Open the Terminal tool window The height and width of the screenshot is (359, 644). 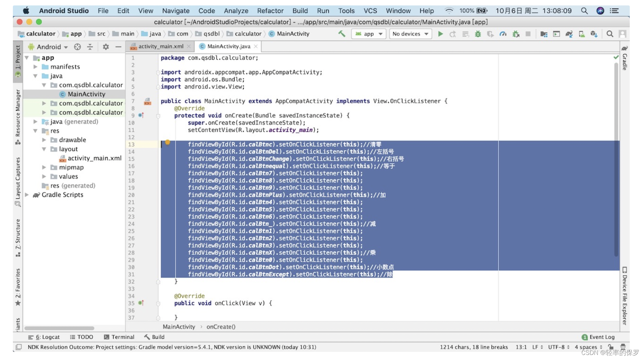(x=119, y=337)
